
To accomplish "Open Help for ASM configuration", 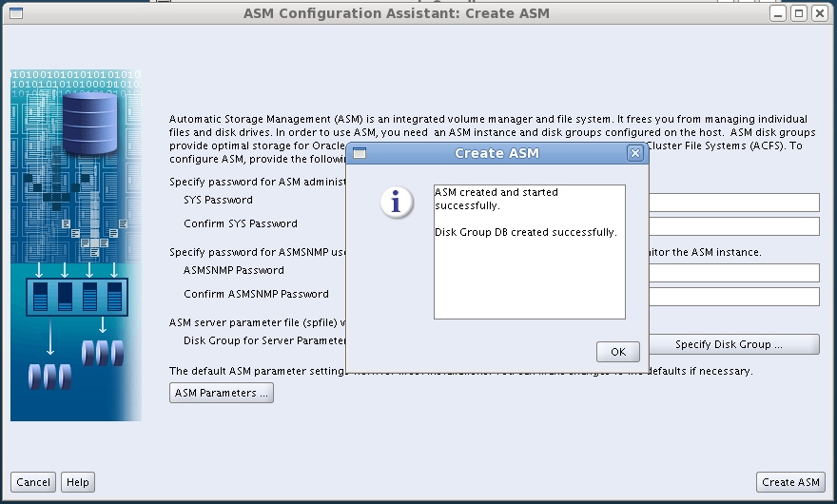I will click(78, 482).
